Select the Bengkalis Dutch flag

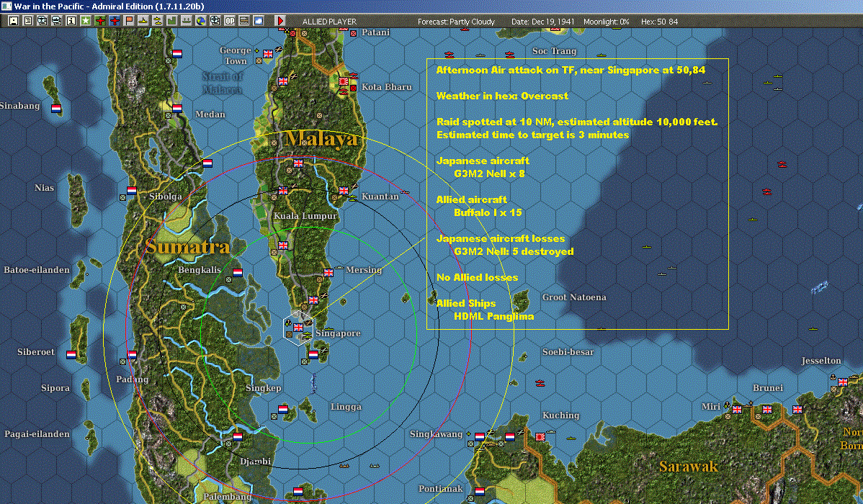pos(238,272)
